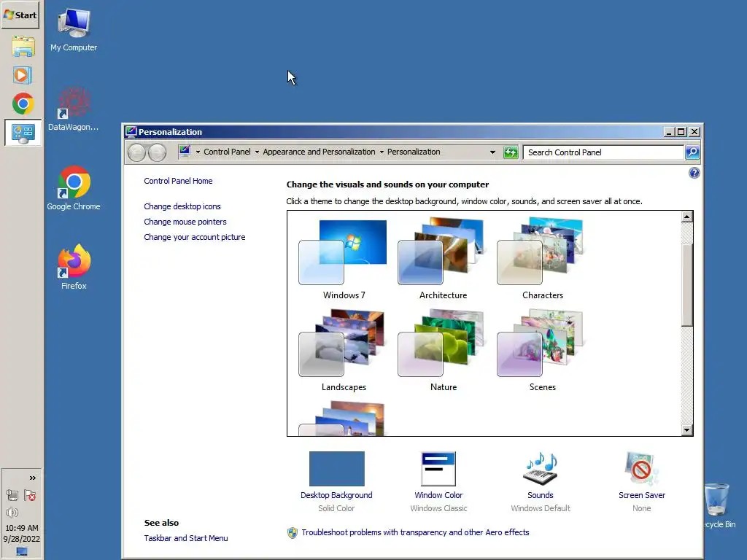This screenshot has width=747, height=560.
Task: Launch Google Chrome desktop shortcut
Action: click(74, 188)
